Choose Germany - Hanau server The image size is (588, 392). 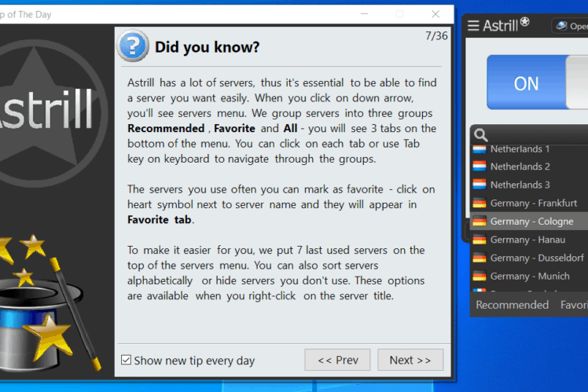point(529,240)
